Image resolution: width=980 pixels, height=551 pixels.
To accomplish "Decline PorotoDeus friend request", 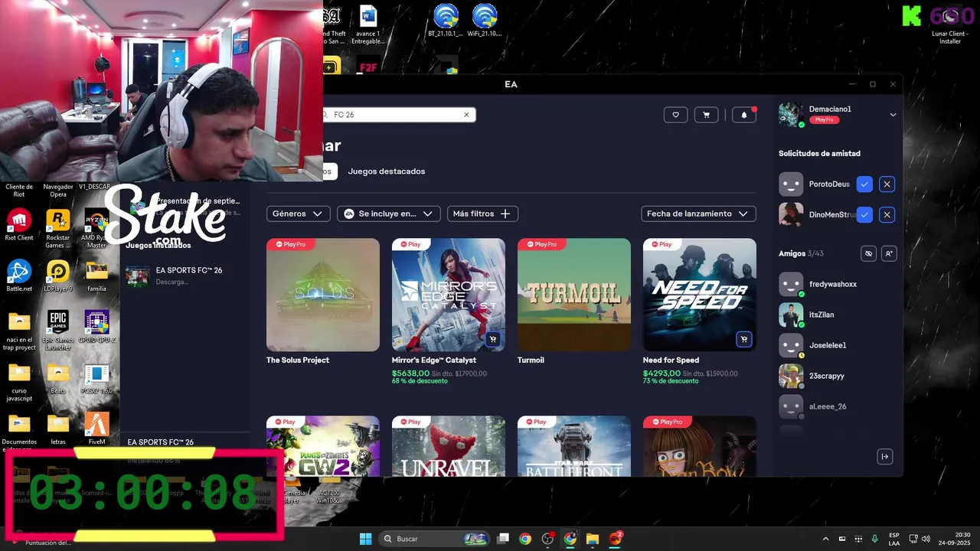I will point(887,184).
